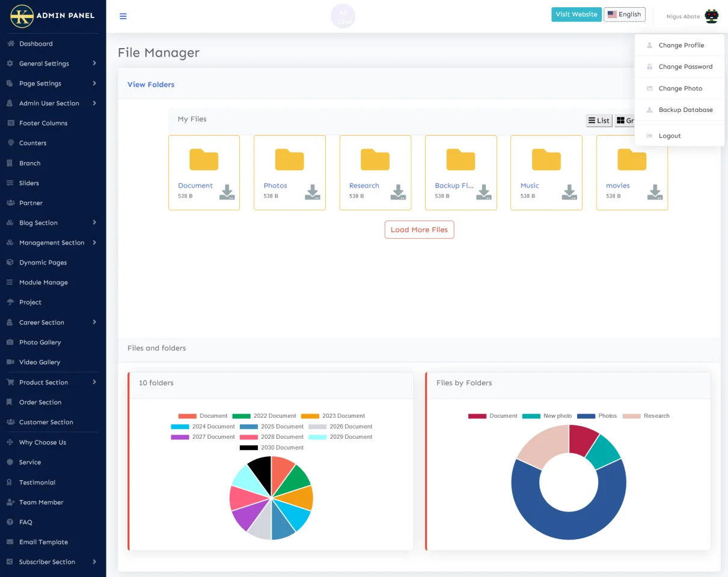Screen dimensions: 728x577
Task: Toggle 2022 Document legend swatch
Action: tap(241, 416)
